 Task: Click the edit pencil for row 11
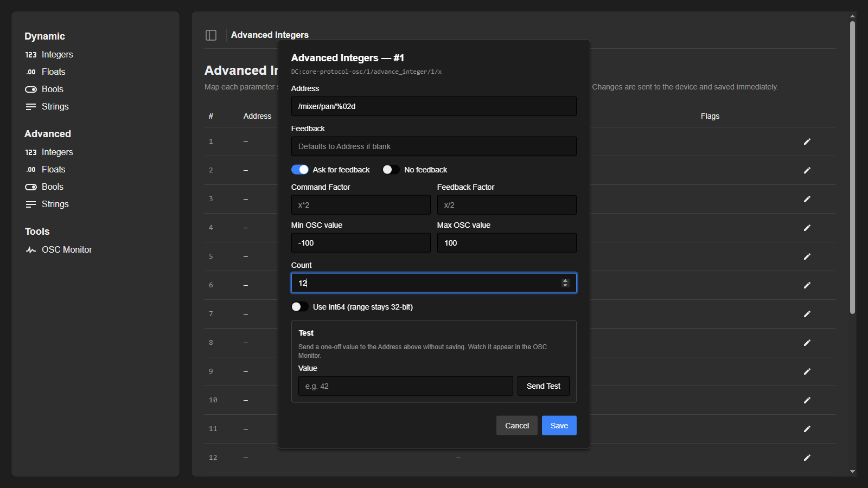click(x=807, y=429)
